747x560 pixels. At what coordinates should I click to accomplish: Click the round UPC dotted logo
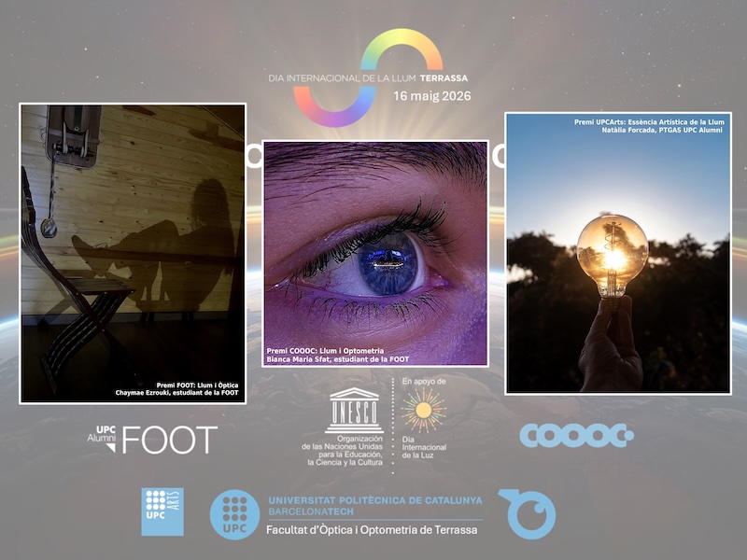pyautogui.click(x=235, y=514)
